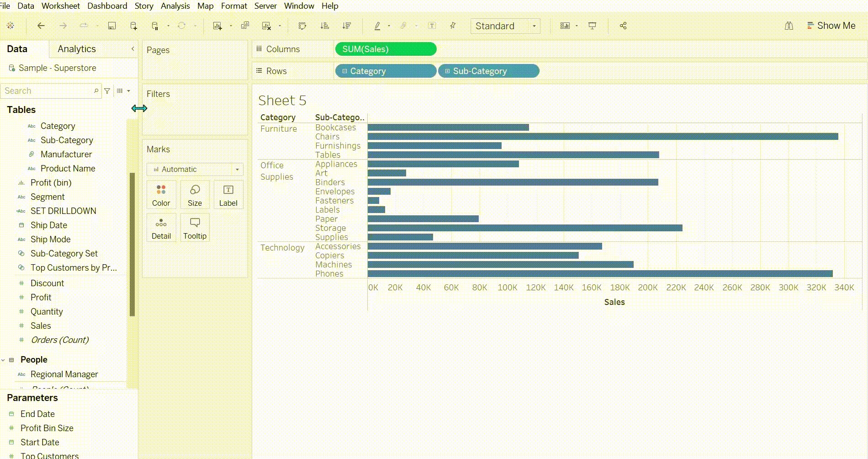Select the Sub-Category Set field
This screenshot has width=868, height=459.
[x=64, y=254]
